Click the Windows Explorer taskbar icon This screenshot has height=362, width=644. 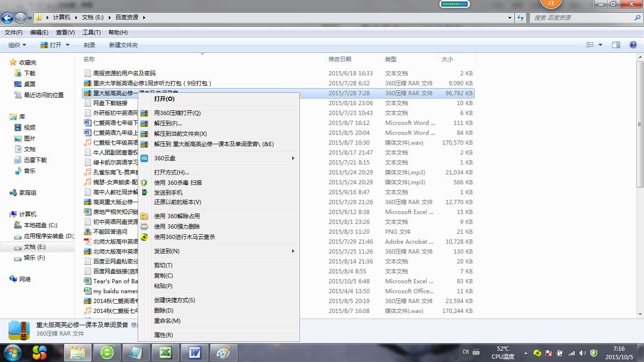pos(77,353)
